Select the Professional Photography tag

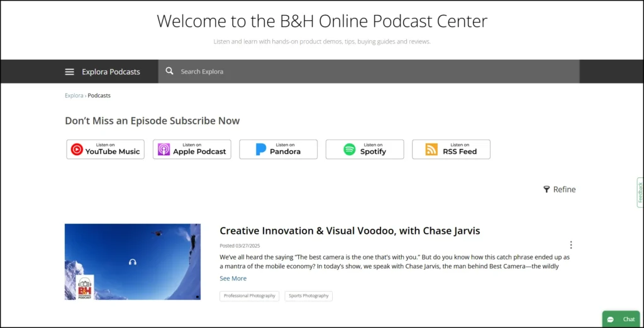[x=249, y=296]
